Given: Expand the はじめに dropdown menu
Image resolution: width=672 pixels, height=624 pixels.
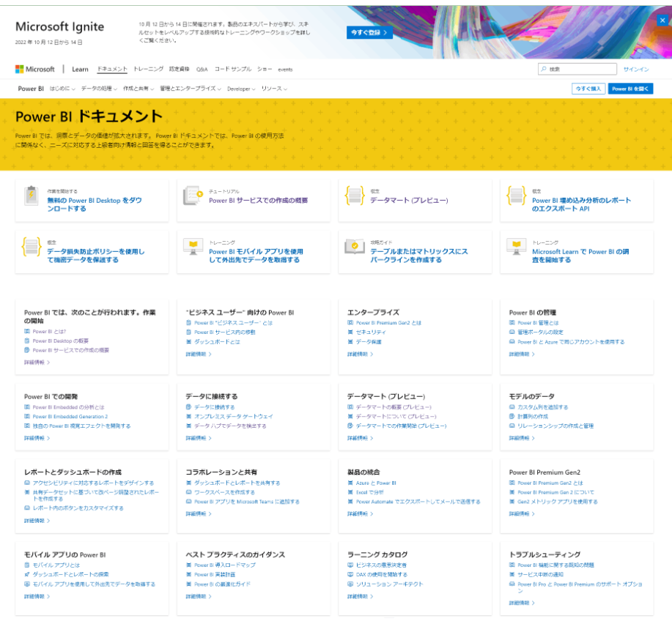Looking at the screenshot, I should [62, 89].
